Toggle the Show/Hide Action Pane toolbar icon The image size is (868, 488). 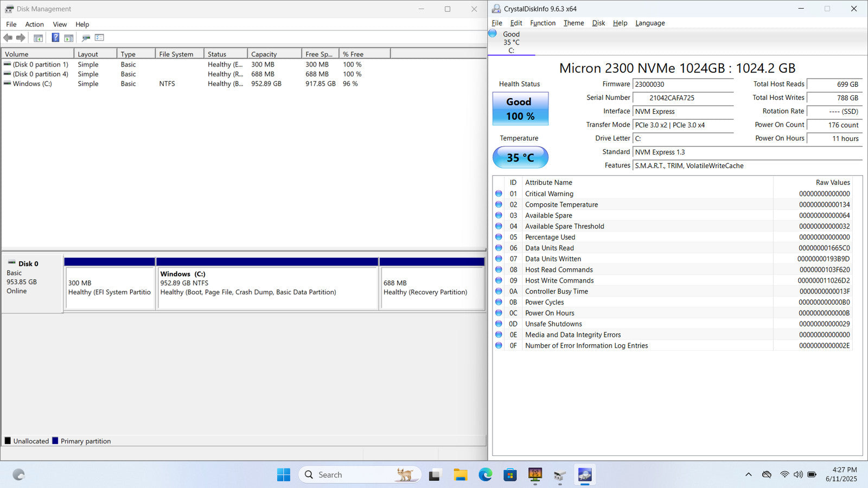(69, 38)
